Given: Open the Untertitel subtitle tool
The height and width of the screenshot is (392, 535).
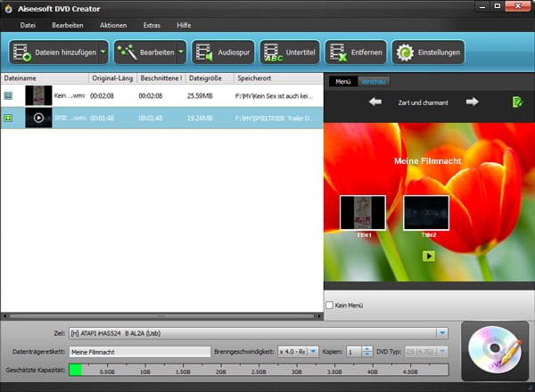Looking at the screenshot, I should point(289,53).
